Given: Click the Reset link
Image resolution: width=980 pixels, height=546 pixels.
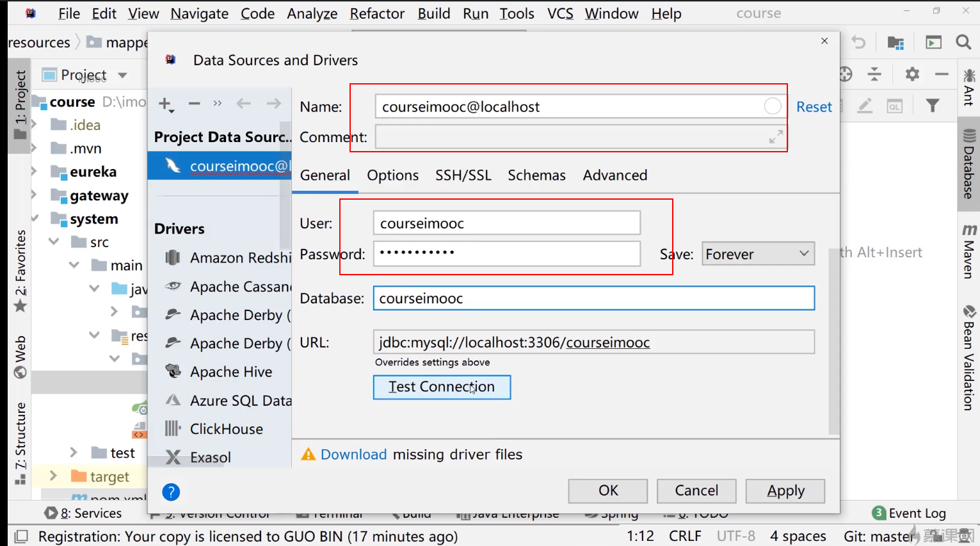Looking at the screenshot, I should (x=814, y=107).
